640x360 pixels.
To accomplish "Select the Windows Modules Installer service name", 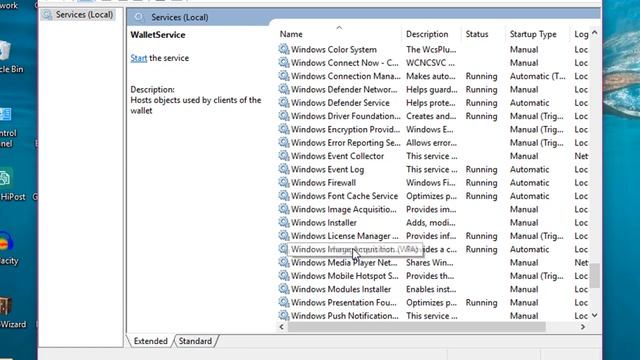I will (x=341, y=289).
